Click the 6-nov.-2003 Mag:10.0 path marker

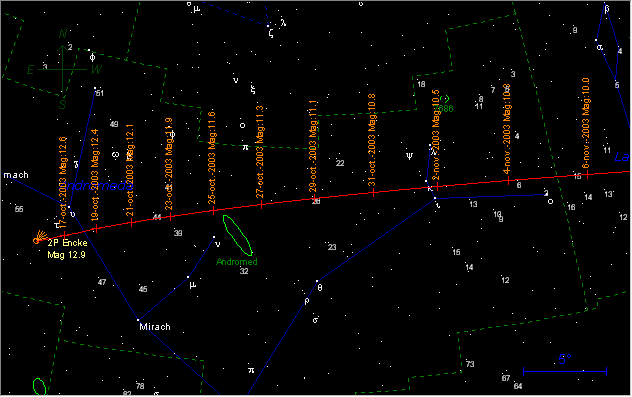click(587, 175)
